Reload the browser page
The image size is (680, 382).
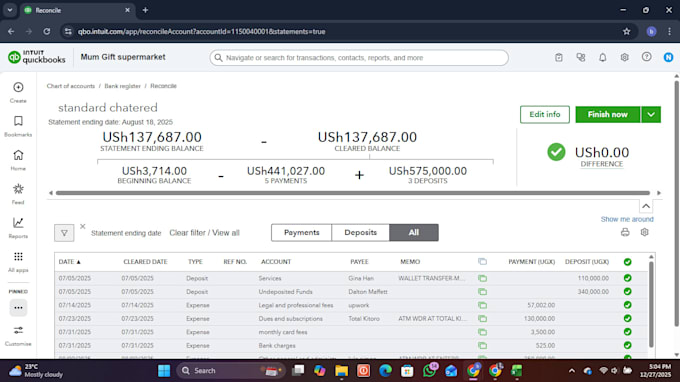click(x=47, y=31)
